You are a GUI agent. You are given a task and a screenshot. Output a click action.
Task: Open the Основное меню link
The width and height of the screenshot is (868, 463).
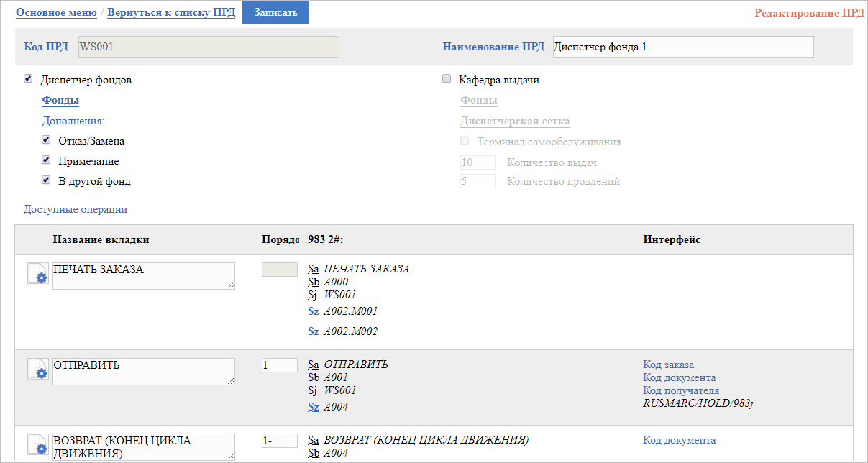56,12
